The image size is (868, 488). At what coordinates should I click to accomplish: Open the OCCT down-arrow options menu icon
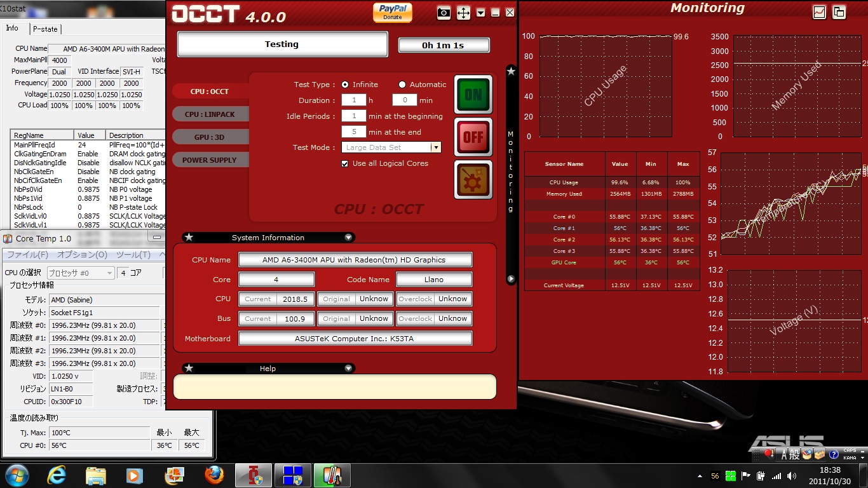tap(481, 13)
